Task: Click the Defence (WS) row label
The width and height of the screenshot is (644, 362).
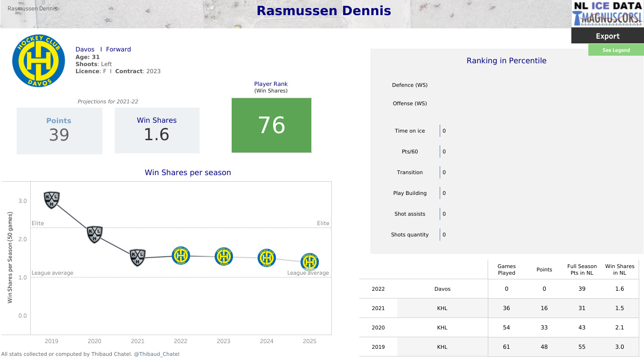Action: [410, 85]
